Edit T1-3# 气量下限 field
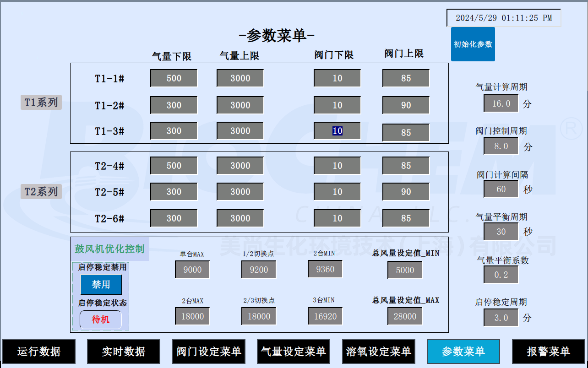Image resolution: width=588 pixels, height=368 pixels. (174, 131)
